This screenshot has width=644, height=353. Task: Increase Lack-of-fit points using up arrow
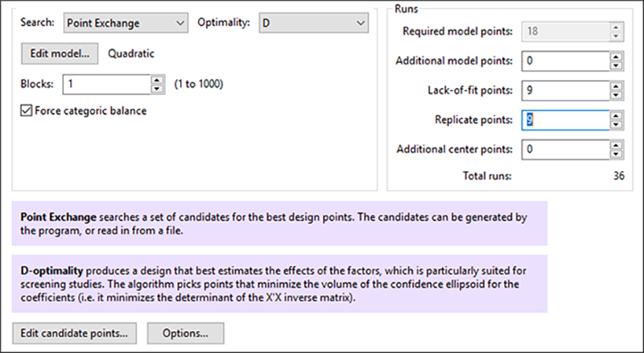[616, 85]
